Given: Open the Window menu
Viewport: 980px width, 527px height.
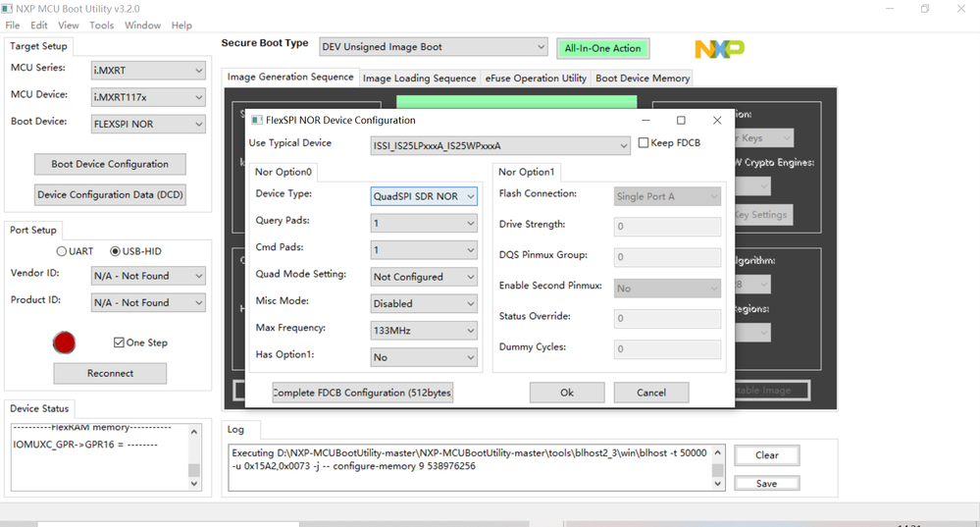Looking at the screenshot, I should tap(142, 26).
